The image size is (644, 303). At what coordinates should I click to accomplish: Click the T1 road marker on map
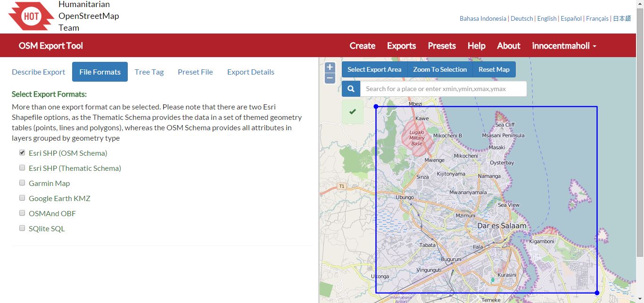[x=342, y=186]
